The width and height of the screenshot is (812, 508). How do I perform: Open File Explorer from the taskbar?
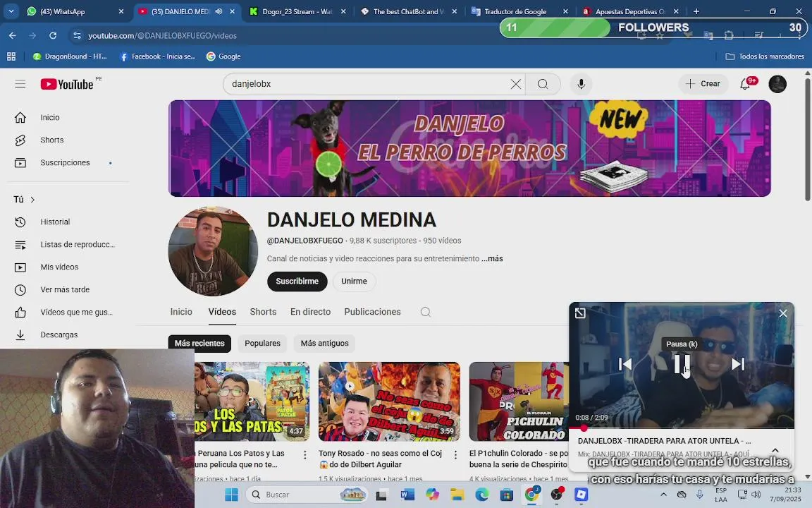pos(457,495)
